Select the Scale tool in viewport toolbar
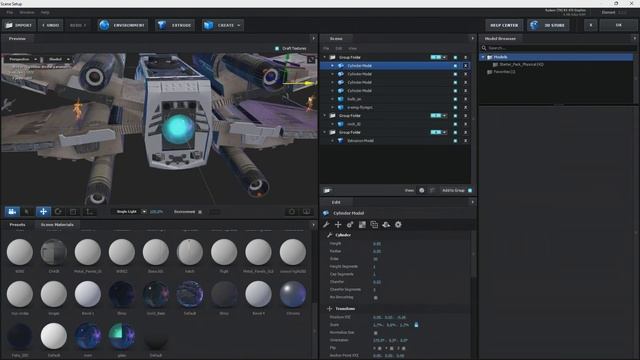This screenshot has width=640, height=360. (x=73, y=211)
